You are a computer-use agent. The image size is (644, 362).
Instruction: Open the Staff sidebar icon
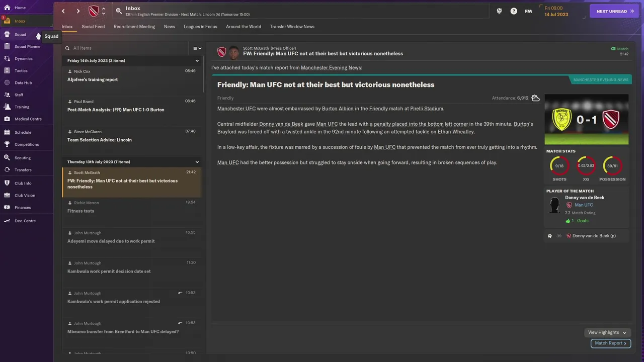[x=7, y=95]
